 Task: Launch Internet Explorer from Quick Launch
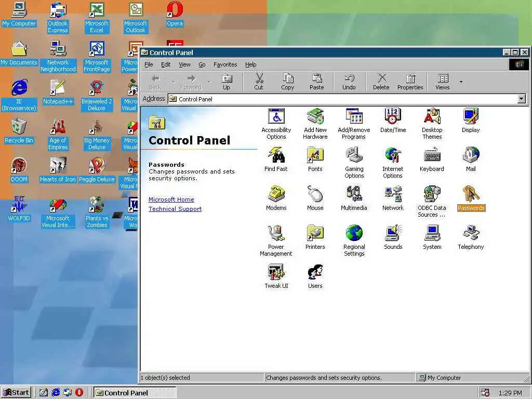(x=55, y=393)
